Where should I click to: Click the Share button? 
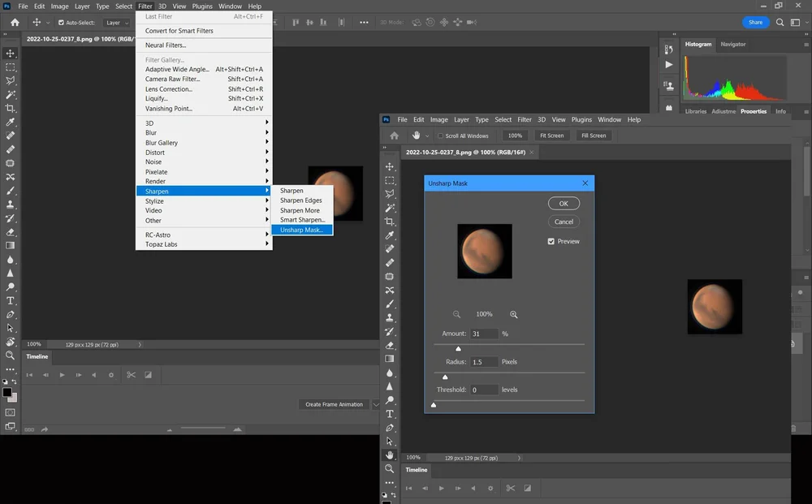755,22
